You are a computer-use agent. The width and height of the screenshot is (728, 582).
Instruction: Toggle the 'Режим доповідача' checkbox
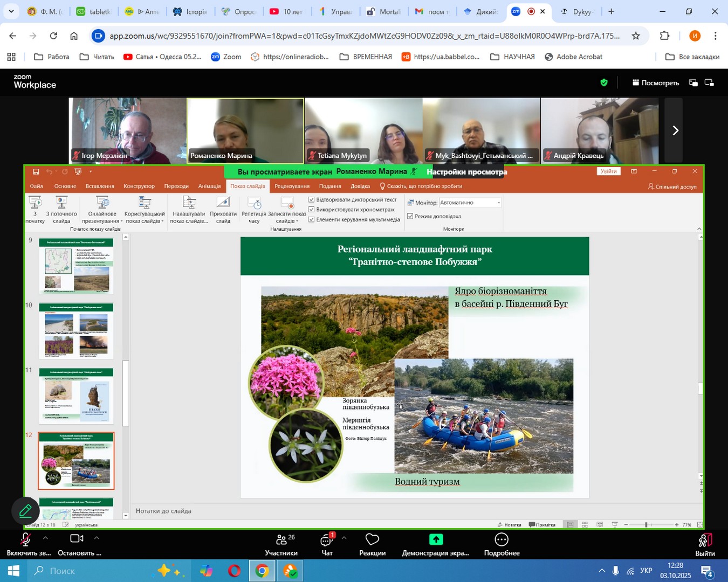pyautogui.click(x=410, y=216)
